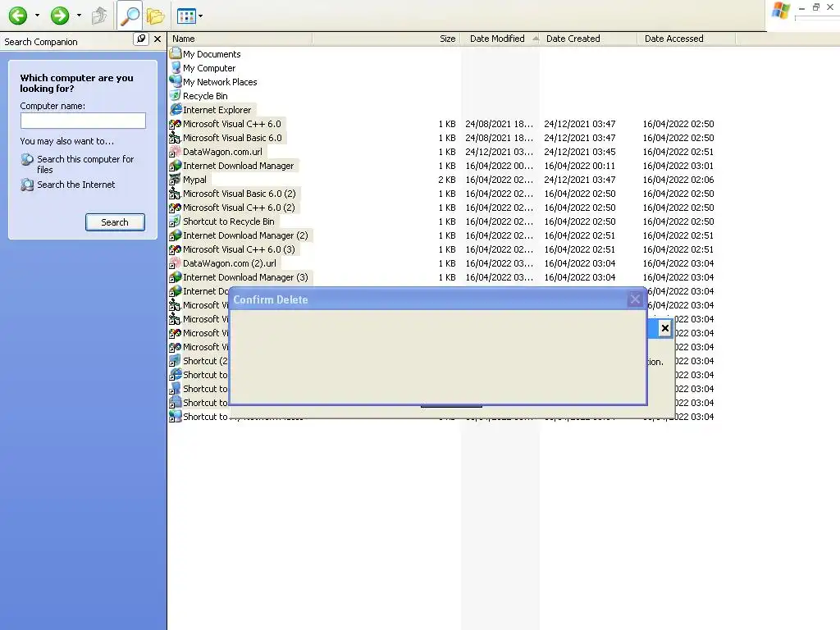Minimize the Explorer window
This screenshot has width=840, height=630.
(802, 7)
